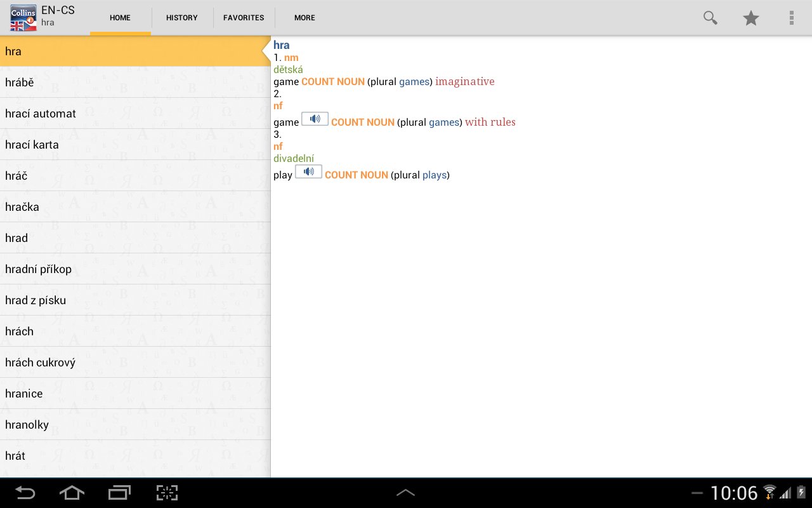The height and width of the screenshot is (508, 812).
Task: Tap the Android back button
Action: point(25,493)
